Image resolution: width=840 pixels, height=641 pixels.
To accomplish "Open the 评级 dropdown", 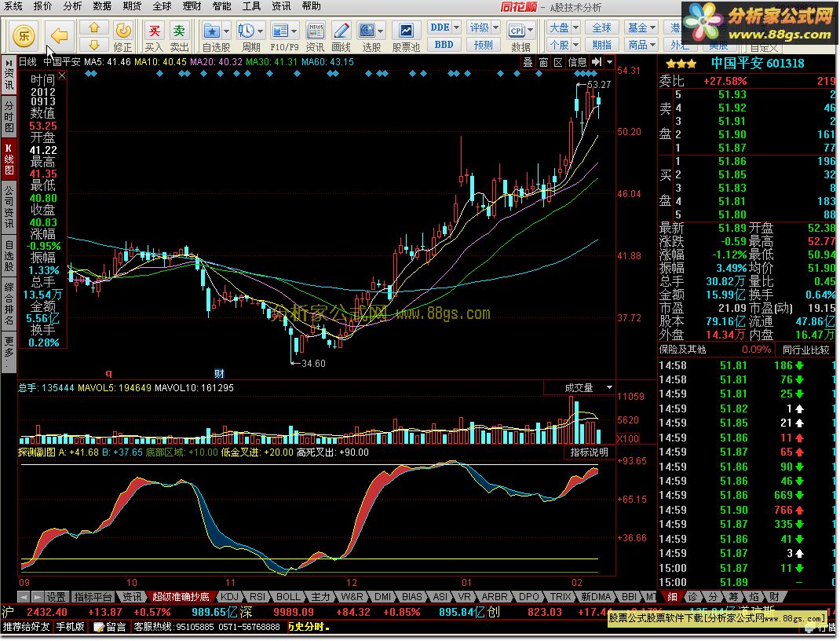I will (495, 27).
